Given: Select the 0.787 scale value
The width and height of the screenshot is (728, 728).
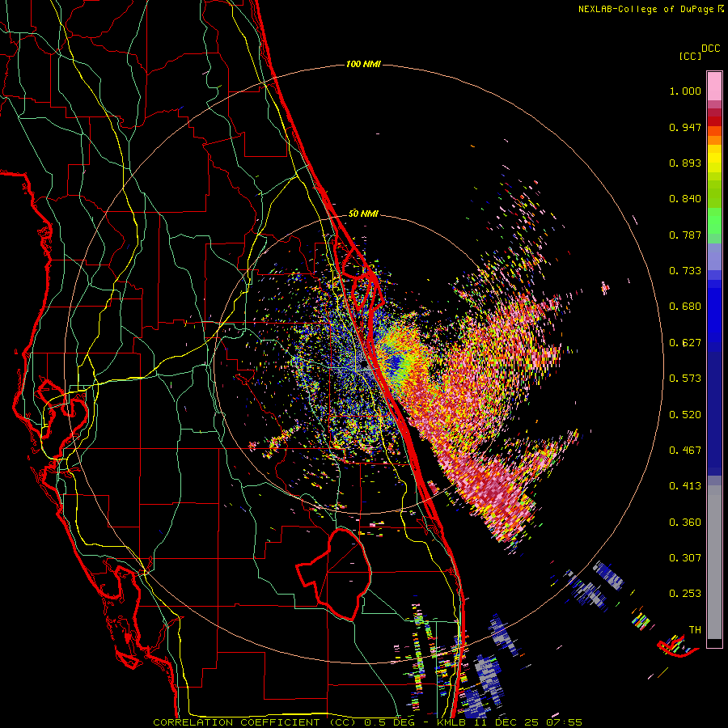Looking at the screenshot, I should [685, 235].
